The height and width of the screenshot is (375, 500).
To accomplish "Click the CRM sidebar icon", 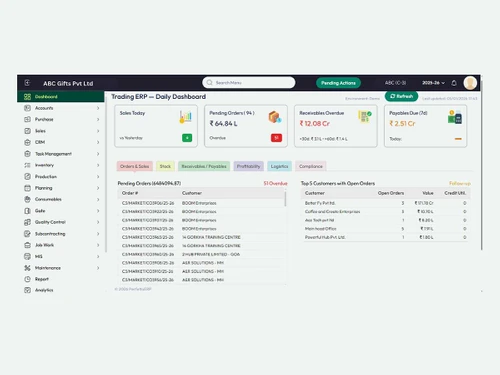I will 27,142.
